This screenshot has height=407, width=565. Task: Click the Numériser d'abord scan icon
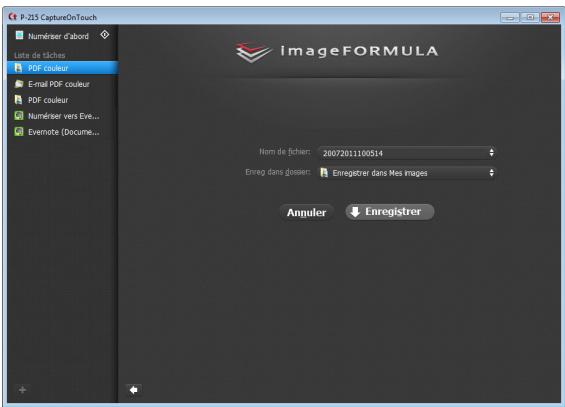tap(19, 35)
